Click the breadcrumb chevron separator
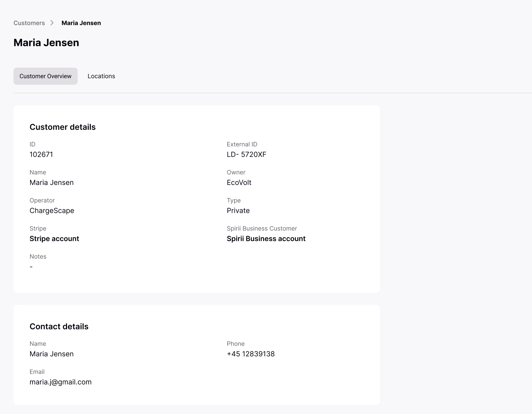The height and width of the screenshot is (414, 532). [52, 23]
